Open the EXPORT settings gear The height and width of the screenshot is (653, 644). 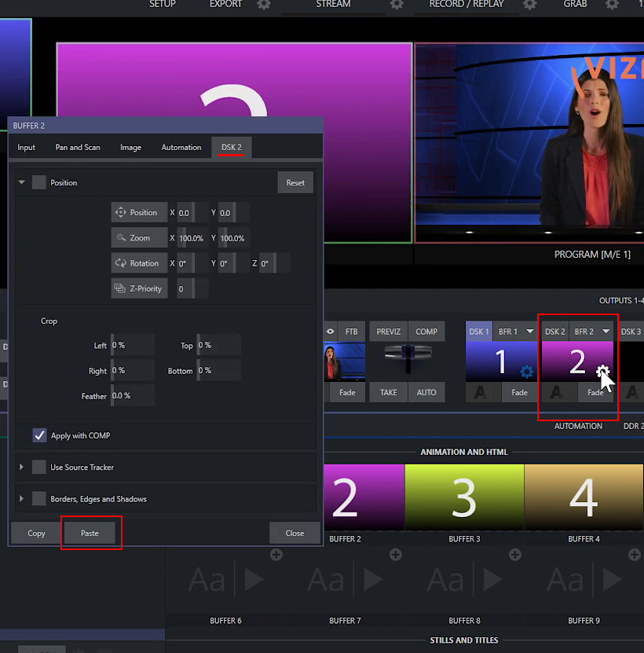coord(264,5)
